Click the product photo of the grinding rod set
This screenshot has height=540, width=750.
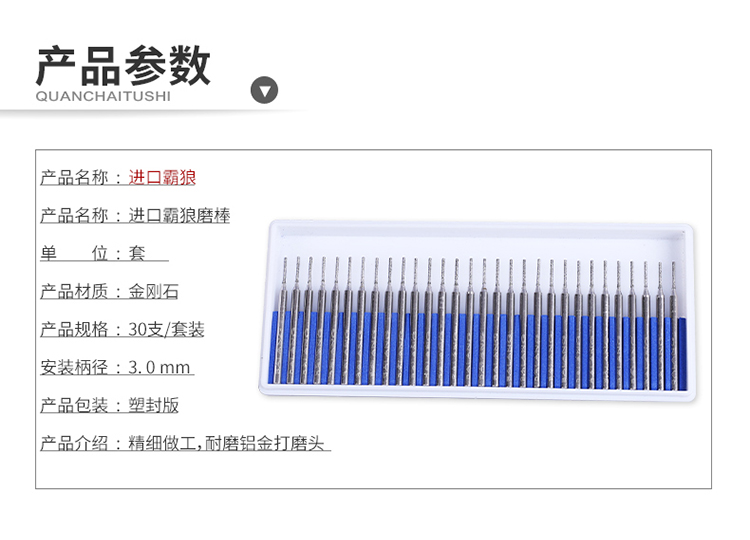477,310
